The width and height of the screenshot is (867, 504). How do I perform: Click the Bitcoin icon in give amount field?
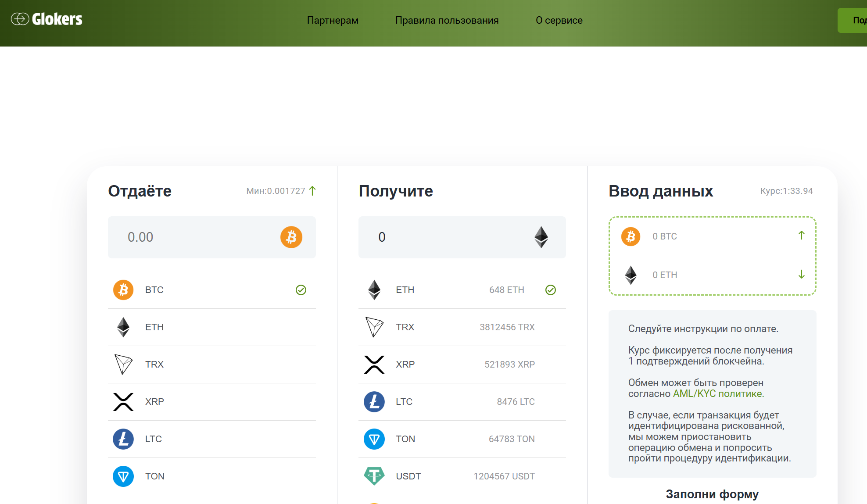(x=291, y=237)
